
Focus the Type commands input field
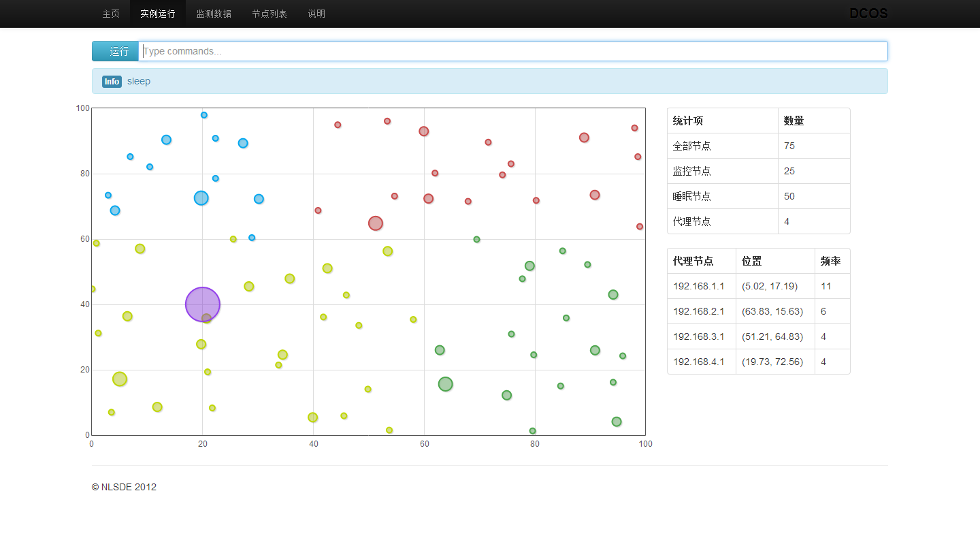[513, 51]
